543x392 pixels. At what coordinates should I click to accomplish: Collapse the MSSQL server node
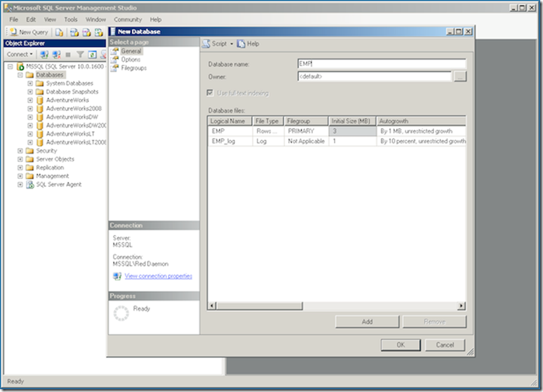[11, 66]
